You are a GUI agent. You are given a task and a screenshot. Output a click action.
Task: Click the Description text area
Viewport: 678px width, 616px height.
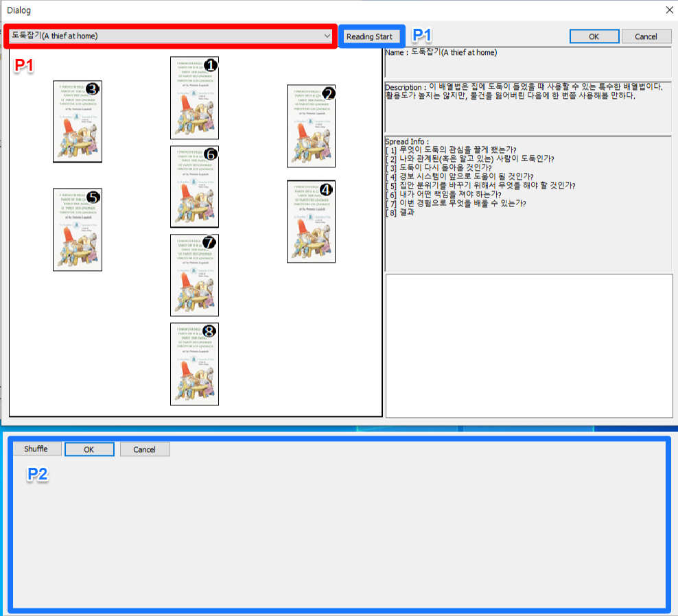528,107
